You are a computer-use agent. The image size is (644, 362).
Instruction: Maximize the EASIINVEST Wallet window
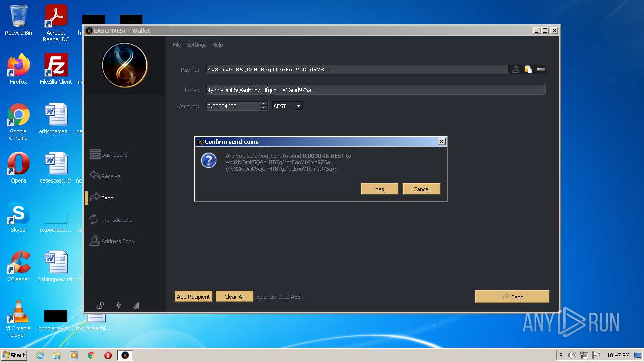545,31
